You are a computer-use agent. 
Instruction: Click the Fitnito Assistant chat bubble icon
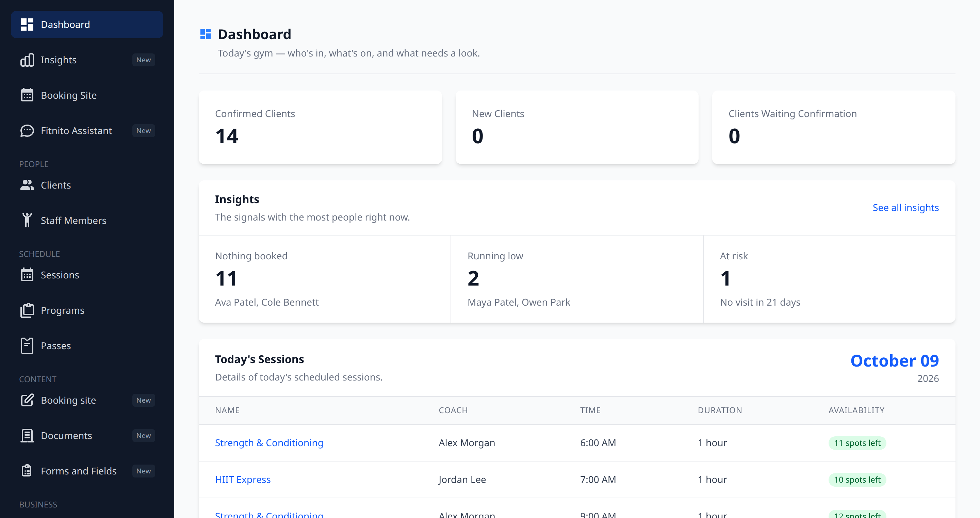[x=27, y=131]
